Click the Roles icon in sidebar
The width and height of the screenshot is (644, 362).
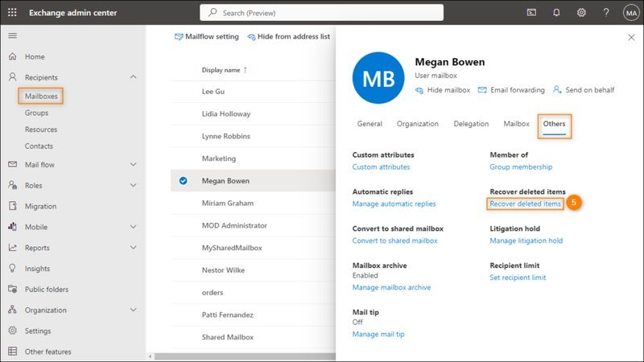(x=13, y=185)
